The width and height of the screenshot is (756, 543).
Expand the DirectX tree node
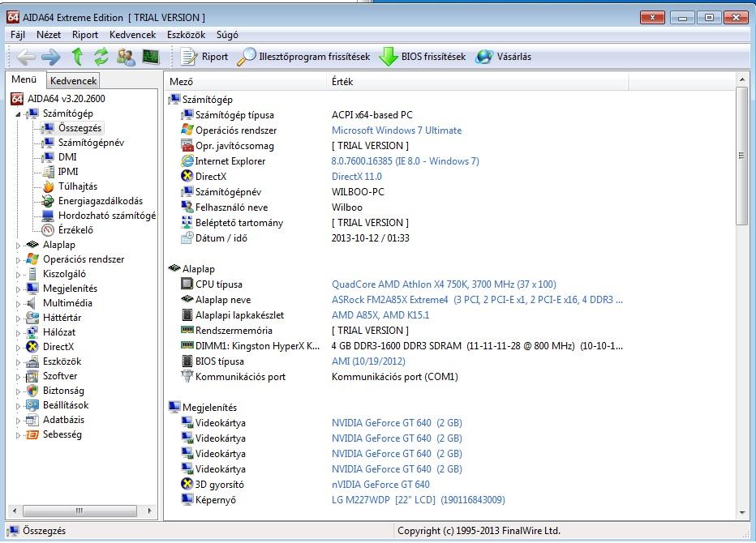18,348
